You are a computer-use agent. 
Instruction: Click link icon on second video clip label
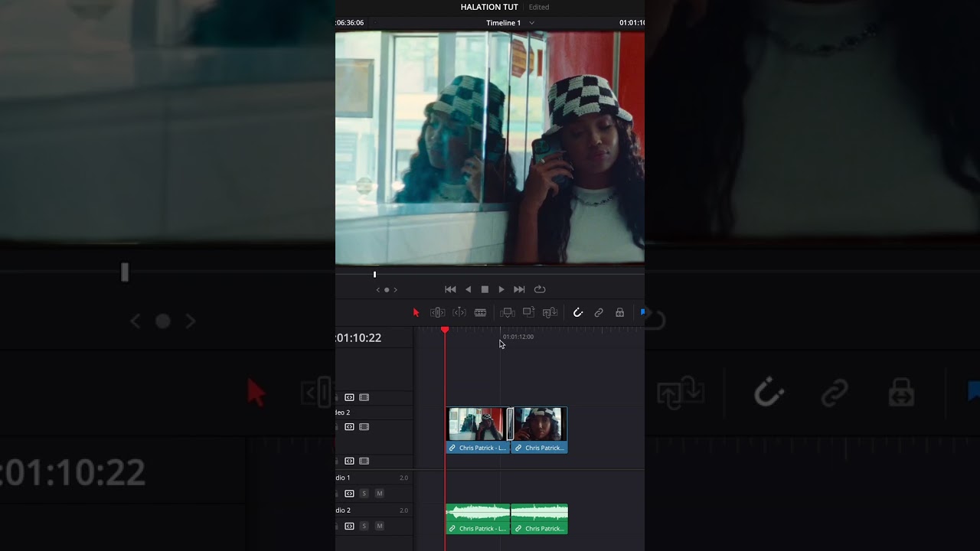tap(518, 448)
